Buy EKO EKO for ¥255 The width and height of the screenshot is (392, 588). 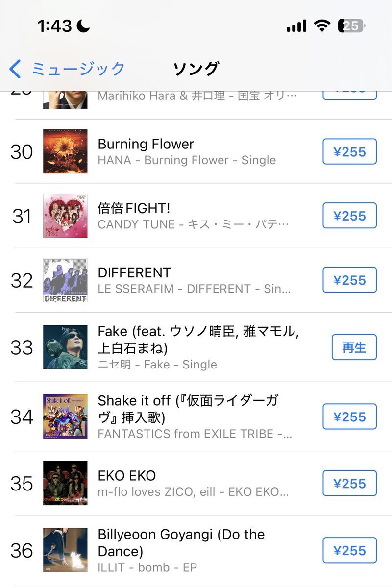coord(349,483)
